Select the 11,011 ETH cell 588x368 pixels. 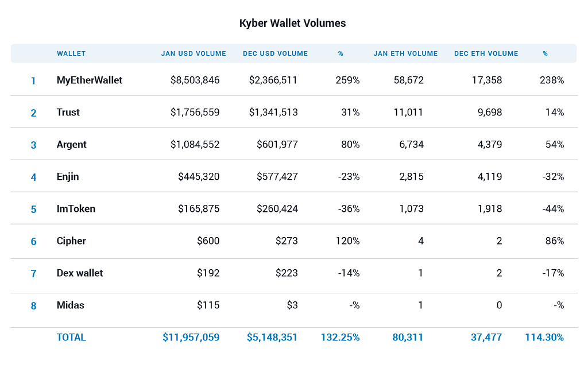pos(408,113)
